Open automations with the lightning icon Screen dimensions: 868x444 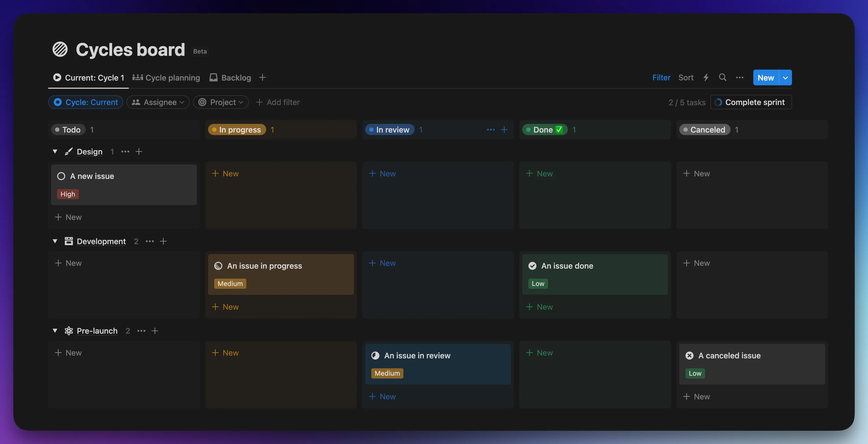pos(706,77)
